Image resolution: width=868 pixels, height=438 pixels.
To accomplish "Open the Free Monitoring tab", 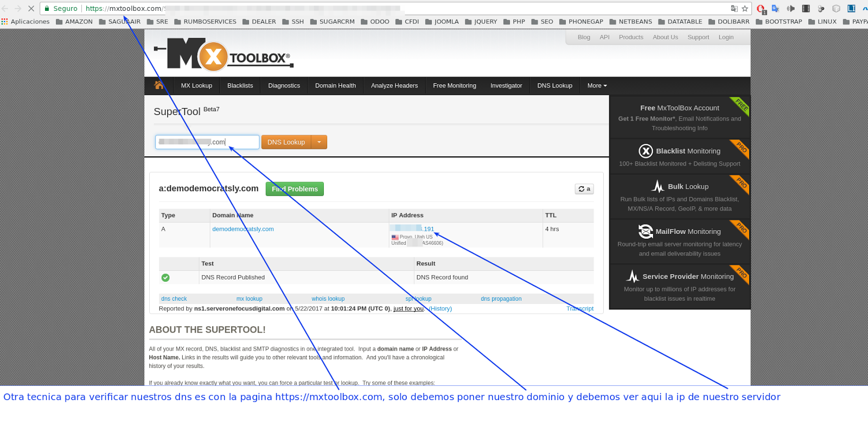I will [455, 86].
